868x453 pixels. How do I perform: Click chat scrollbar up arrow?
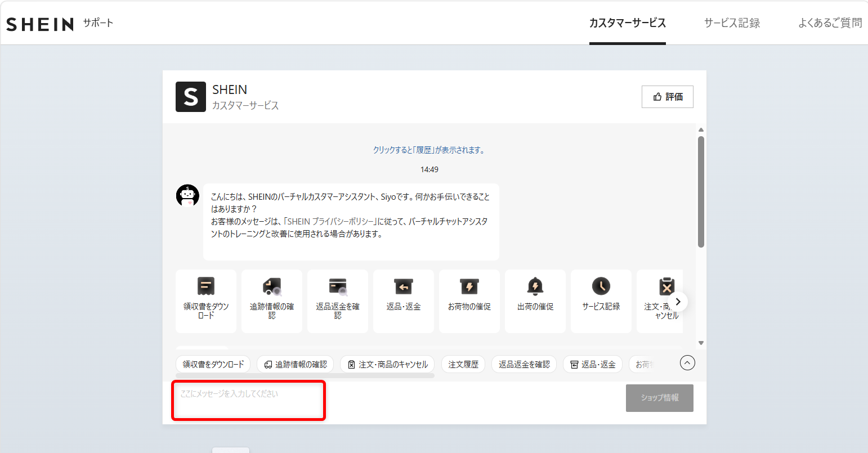[x=701, y=130]
